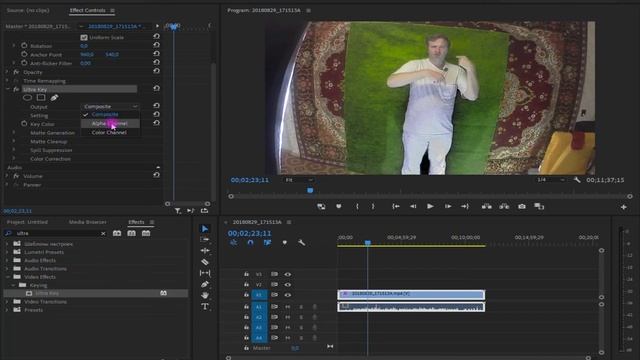Screen dimensions: 640x360
Task: Toggle lock on the A1 track
Action: click(246, 307)
